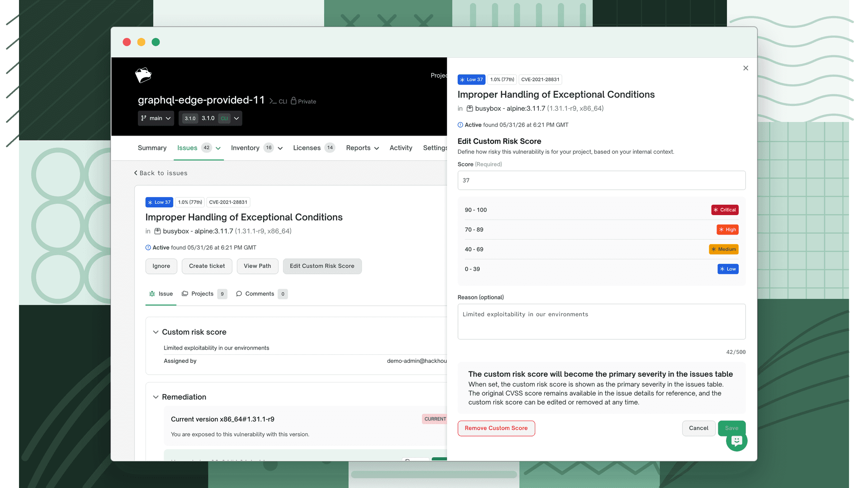This screenshot has width=868, height=488.
Task: Close the Edit Custom Risk Score panel
Action: click(745, 68)
